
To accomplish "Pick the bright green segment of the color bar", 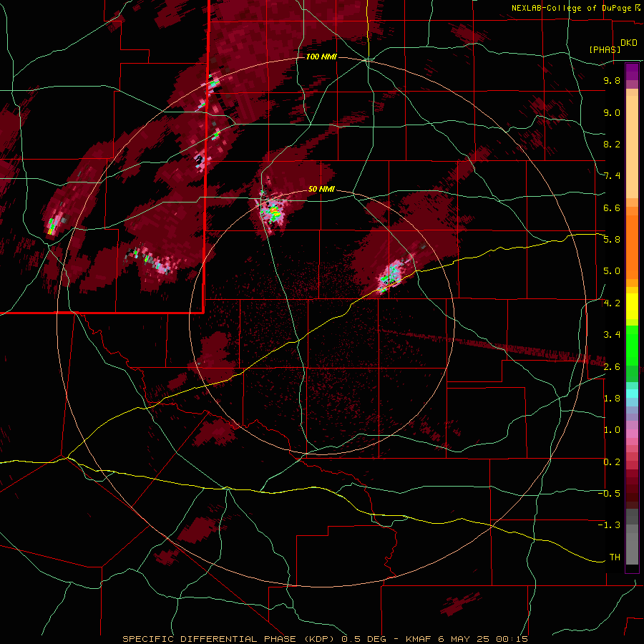I will coord(632,345).
